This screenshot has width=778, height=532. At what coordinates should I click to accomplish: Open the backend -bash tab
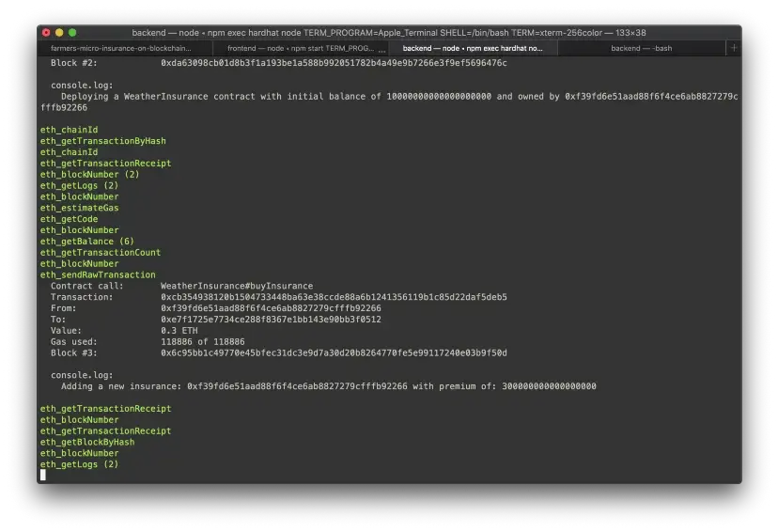(x=641, y=48)
